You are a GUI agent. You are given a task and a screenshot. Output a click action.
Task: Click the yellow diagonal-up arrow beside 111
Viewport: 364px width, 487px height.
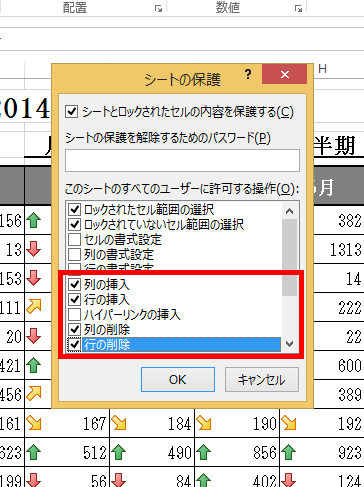(33, 307)
